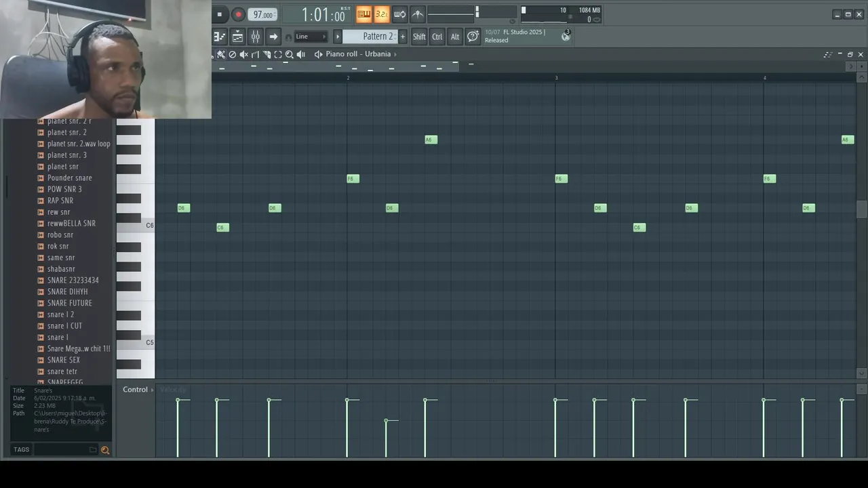The image size is (868, 488).
Task: Click the C5 piano key
Action: [x=136, y=344]
